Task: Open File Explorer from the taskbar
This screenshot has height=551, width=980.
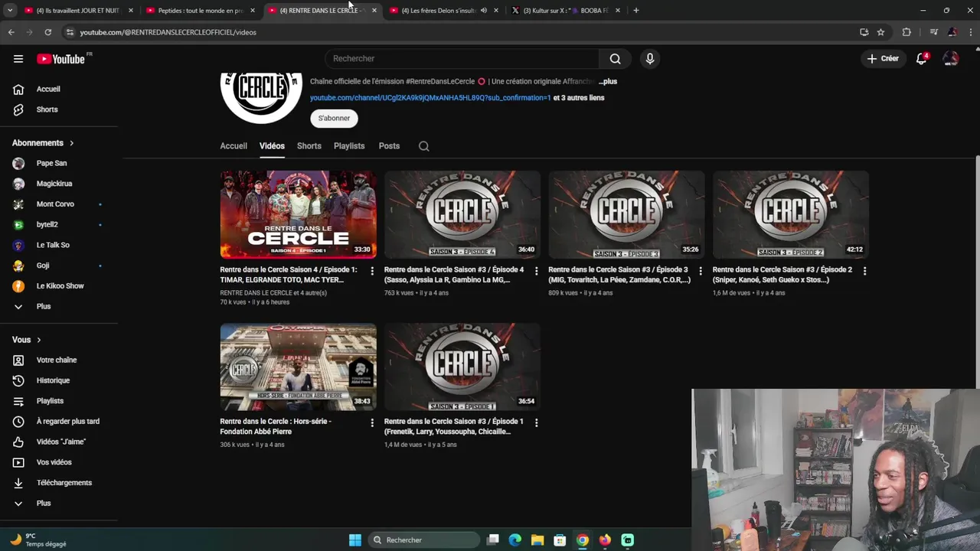Action: click(537, 540)
